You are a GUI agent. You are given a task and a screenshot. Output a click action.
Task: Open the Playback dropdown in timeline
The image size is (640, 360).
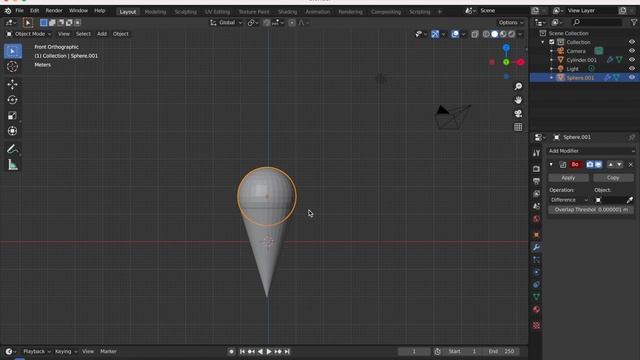(37, 351)
